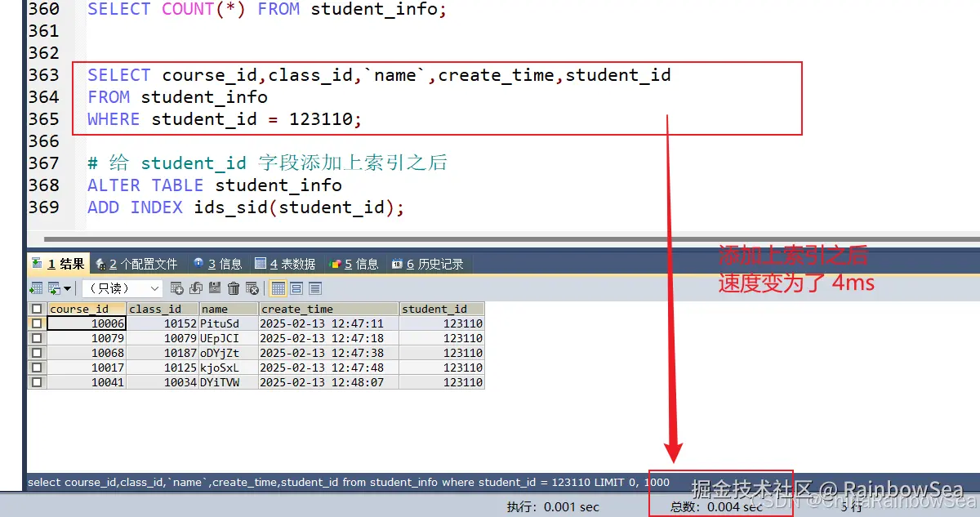
Task: Click the save changes disk icon
Action: pos(215,288)
